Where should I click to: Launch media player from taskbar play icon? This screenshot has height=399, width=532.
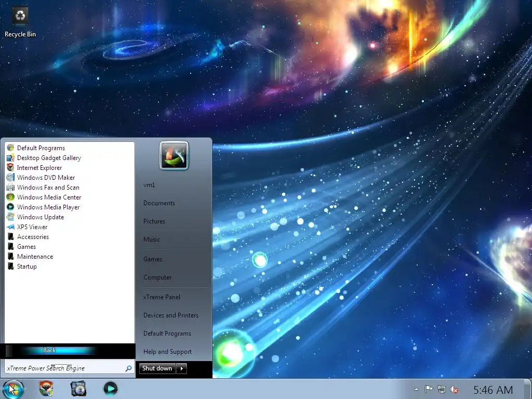pos(110,389)
